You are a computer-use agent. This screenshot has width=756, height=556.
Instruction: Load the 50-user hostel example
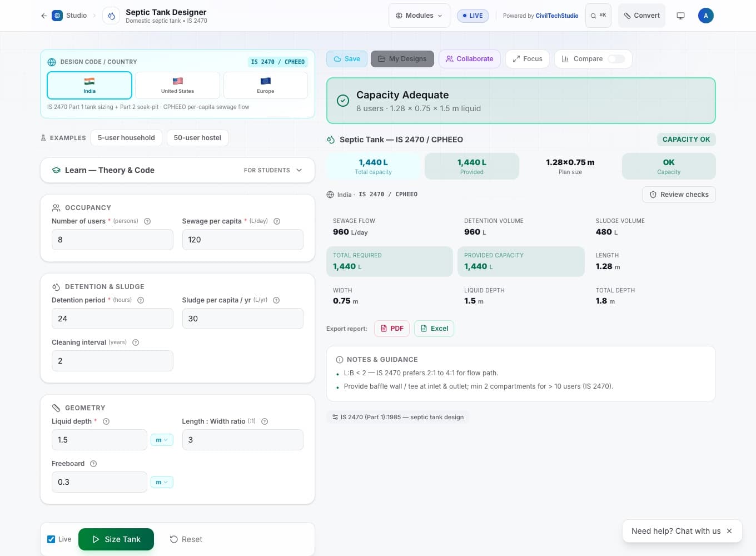197,138
